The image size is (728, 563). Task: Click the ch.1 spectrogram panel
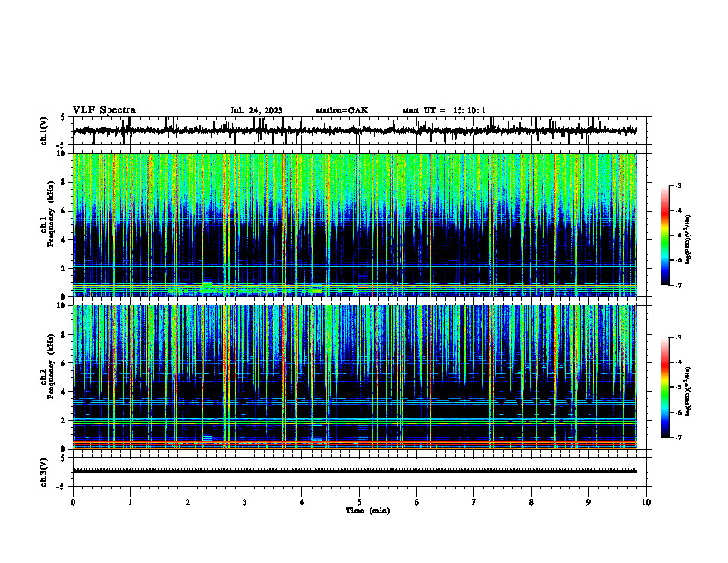click(355, 224)
